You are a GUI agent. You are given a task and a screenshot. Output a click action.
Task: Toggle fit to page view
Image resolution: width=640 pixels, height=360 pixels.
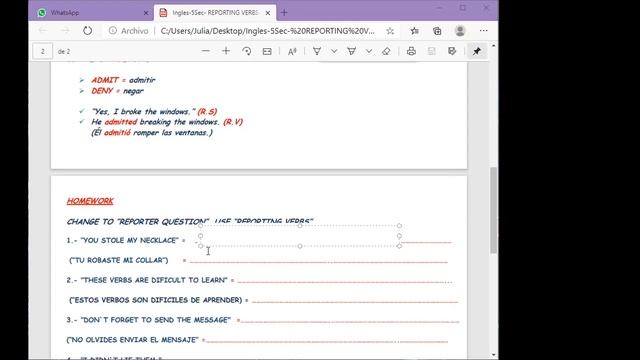[267, 51]
